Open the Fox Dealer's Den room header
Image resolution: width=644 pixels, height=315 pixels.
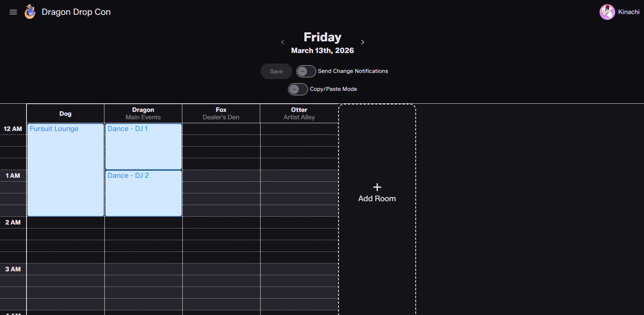(x=221, y=113)
